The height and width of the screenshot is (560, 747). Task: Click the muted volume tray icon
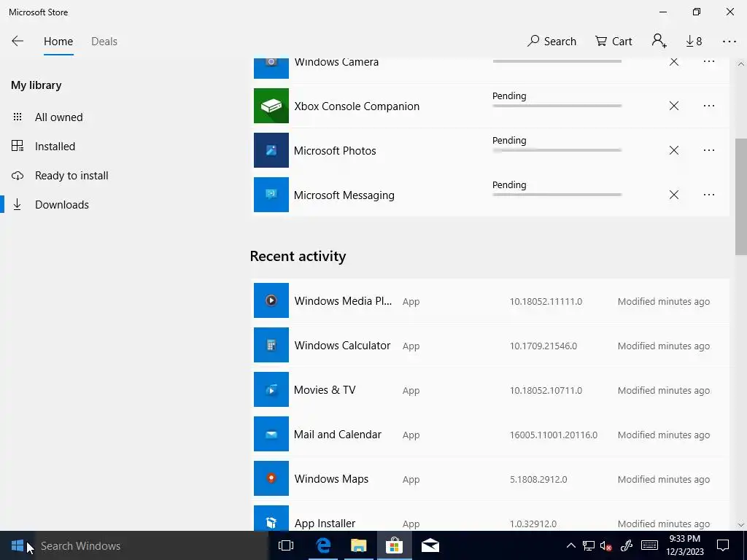tap(606, 545)
